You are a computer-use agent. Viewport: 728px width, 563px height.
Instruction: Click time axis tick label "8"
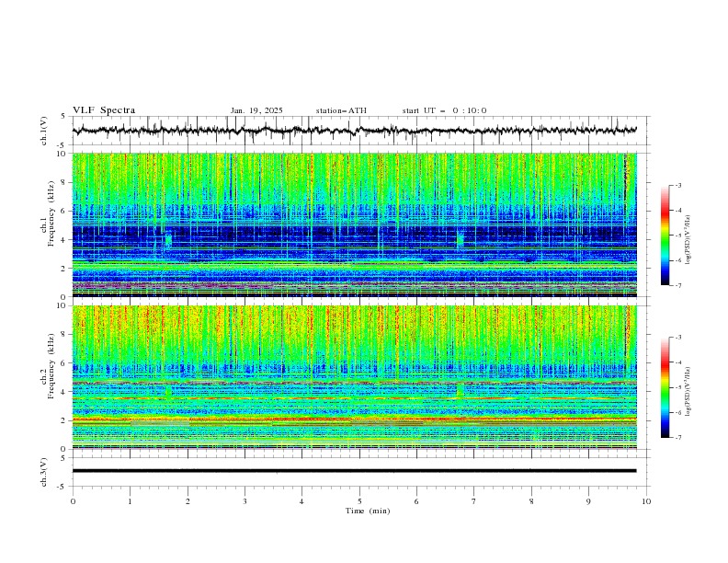(x=531, y=501)
